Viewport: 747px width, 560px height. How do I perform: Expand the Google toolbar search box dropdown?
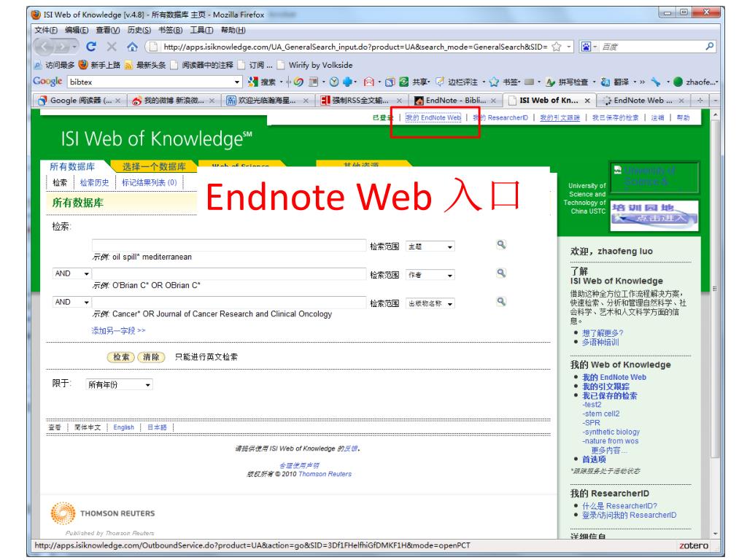pyautogui.click(x=237, y=82)
